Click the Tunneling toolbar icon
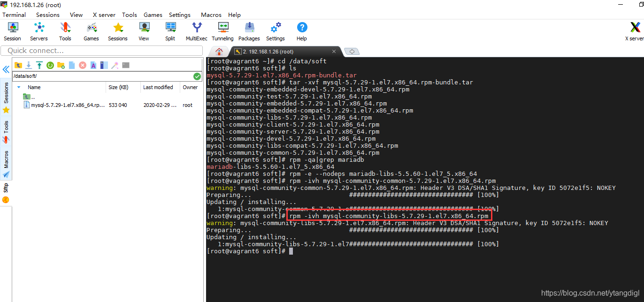 pyautogui.click(x=223, y=31)
